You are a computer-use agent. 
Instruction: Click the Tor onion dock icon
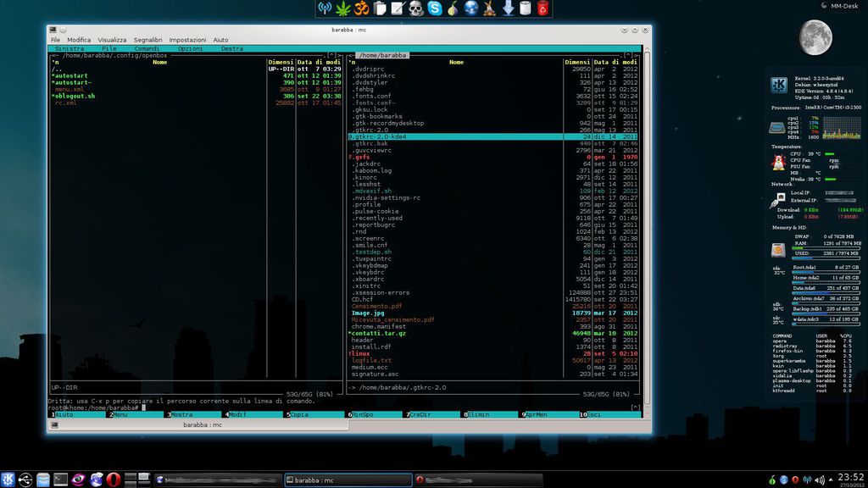tap(453, 8)
